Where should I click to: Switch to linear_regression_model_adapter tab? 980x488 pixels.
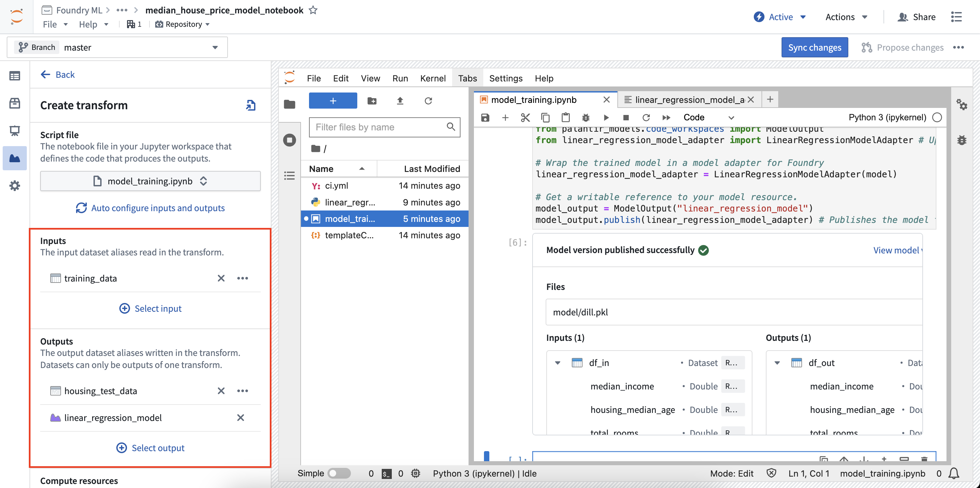click(x=689, y=100)
